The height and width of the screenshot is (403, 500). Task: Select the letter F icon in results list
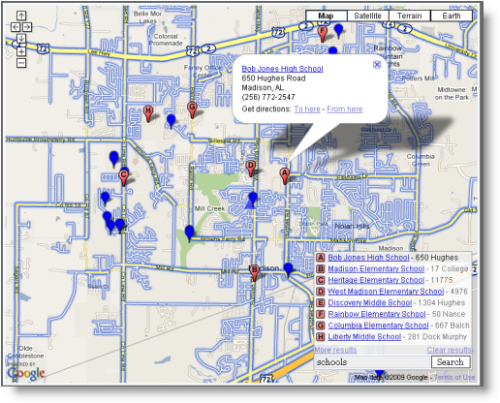click(320, 314)
